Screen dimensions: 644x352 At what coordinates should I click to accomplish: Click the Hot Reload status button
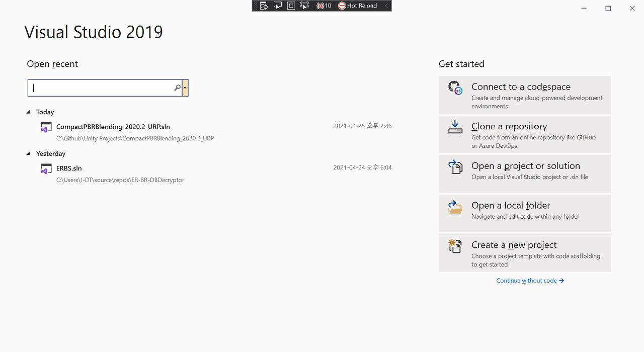click(358, 6)
